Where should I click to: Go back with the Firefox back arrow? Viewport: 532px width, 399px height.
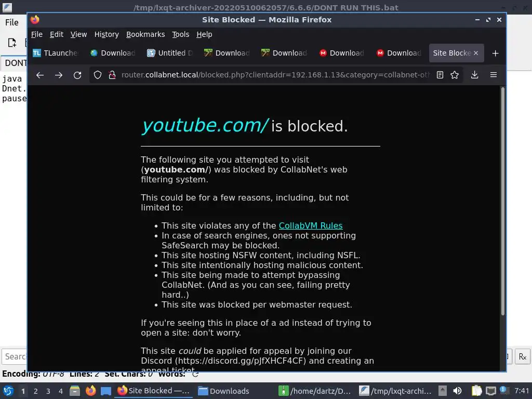click(x=40, y=75)
